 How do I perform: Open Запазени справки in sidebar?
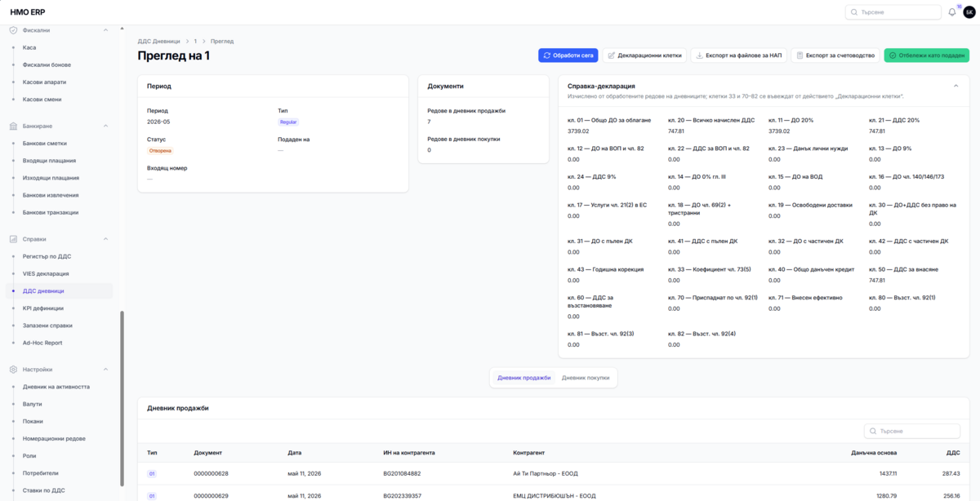[60, 326]
